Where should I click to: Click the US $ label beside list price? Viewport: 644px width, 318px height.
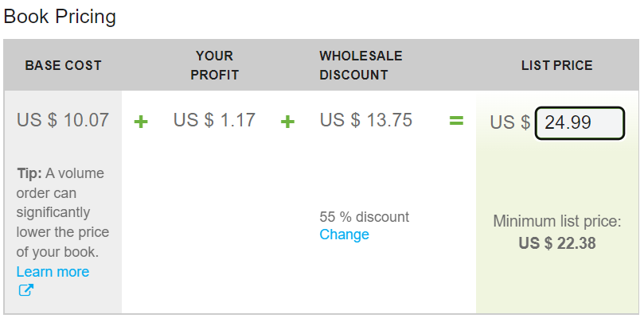[510, 122]
